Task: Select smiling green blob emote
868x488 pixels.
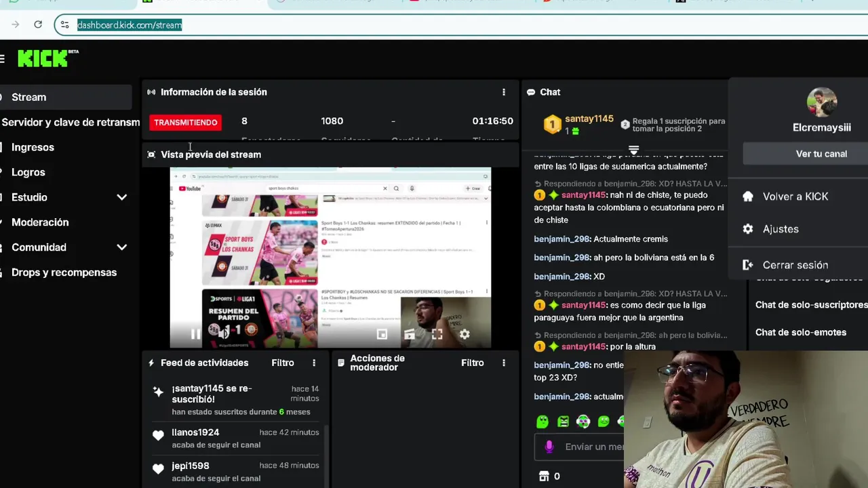Action: (x=604, y=422)
